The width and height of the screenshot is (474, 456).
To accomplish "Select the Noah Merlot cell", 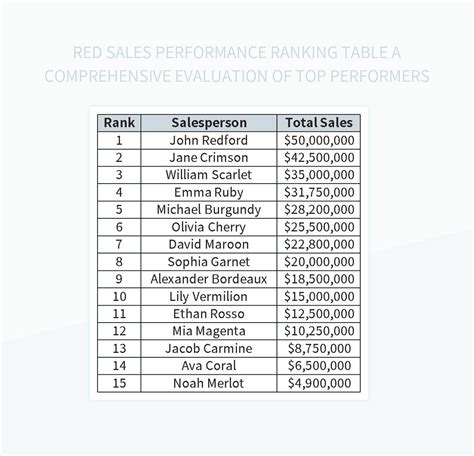I will 209,383.
